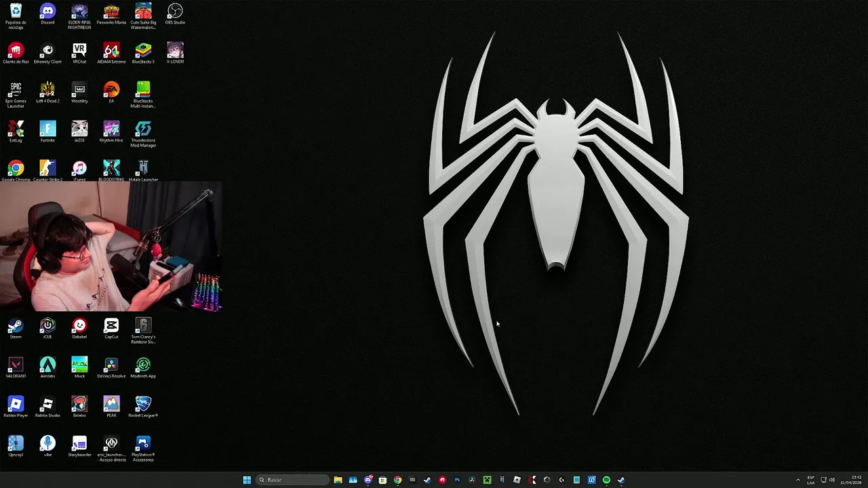
Task: Select the Fireworks Mania desktop shortcut
Action: (111, 14)
